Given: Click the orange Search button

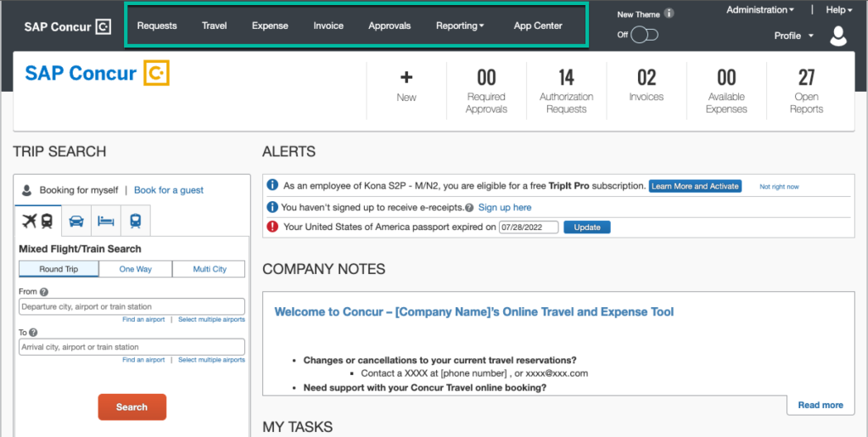Looking at the screenshot, I should [x=132, y=407].
